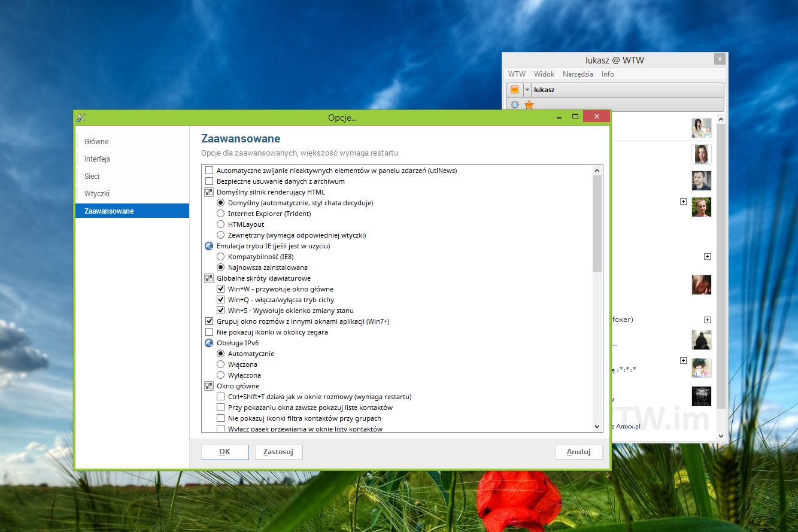The height and width of the screenshot is (532, 798).
Task: Expand the plus box beside green-background man avatar
Action: pos(683,202)
